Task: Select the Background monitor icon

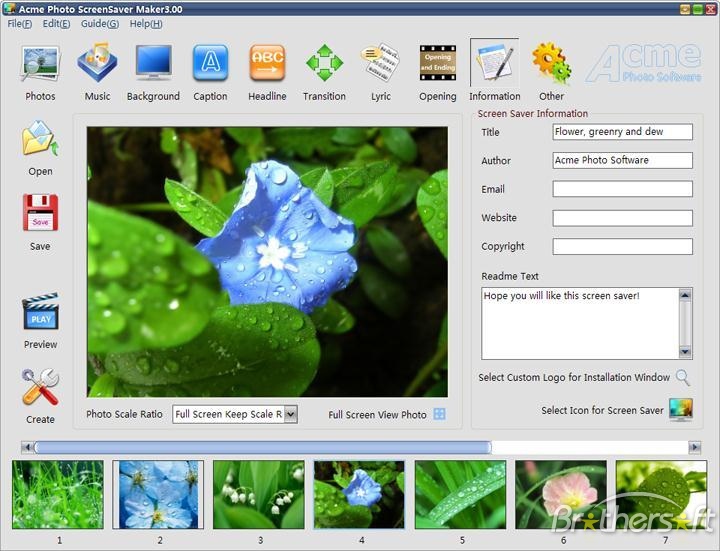Action: point(154,63)
